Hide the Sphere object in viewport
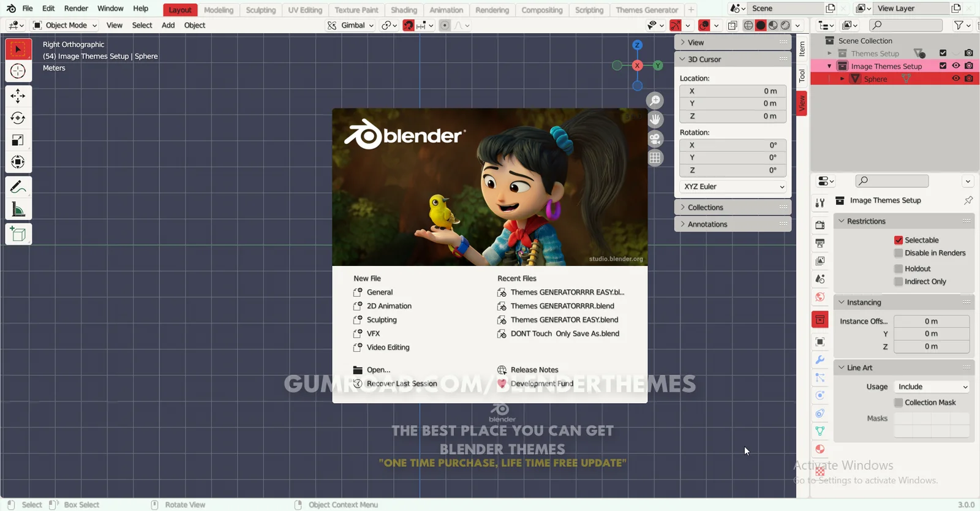The width and height of the screenshot is (980, 511). coord(956,78)
